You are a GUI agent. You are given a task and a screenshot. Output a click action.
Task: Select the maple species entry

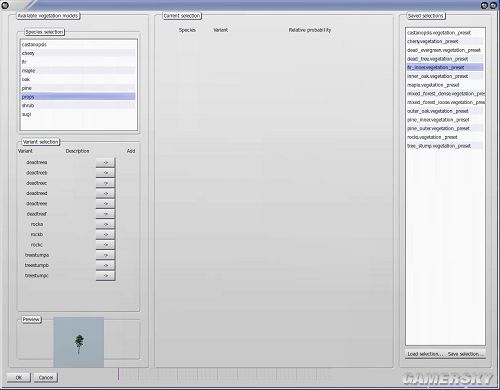pos(78,71)
